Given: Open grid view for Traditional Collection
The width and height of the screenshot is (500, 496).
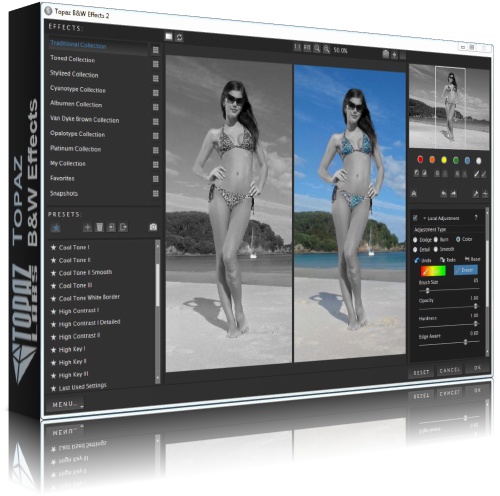Looking at the screenshot, I should point(155,50).
